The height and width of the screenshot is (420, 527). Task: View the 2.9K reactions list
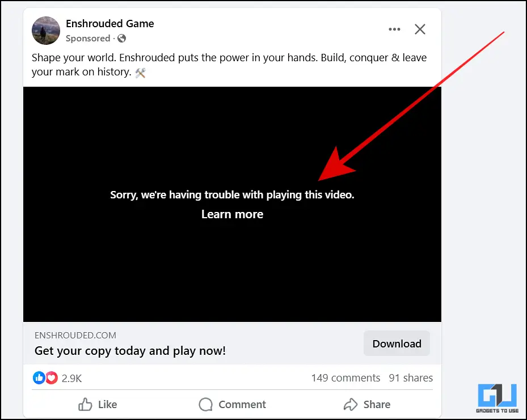pos(72,379)
